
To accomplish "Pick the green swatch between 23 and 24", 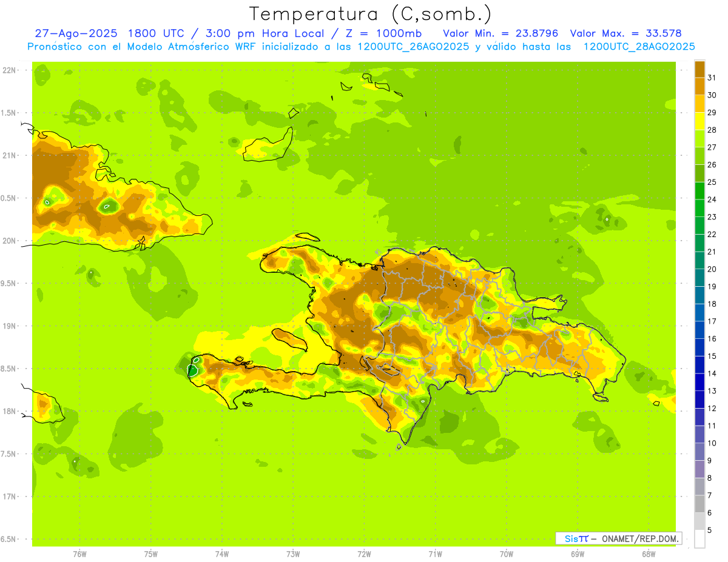I will (x=699, y=208).
